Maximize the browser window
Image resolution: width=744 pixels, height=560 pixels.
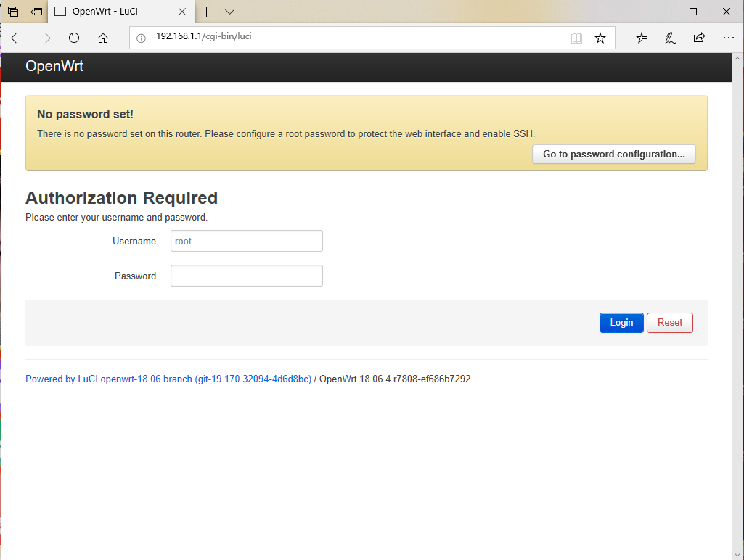click(x=693, y=12)
